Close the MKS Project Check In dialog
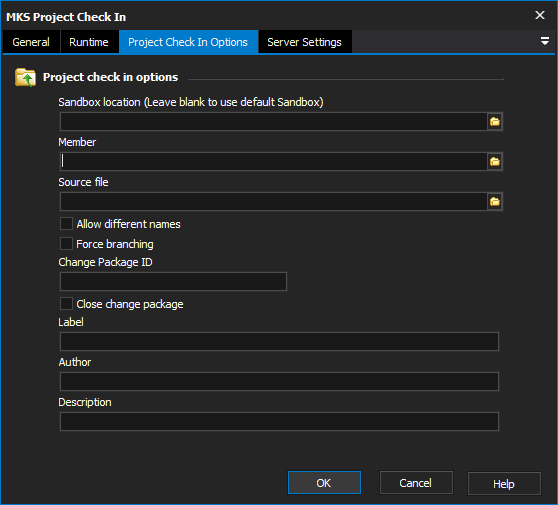The width and height of the screenshot is (558, 505). point(539,15)
